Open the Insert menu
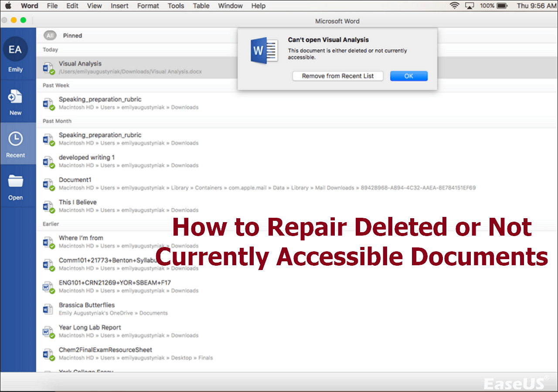This screenshot has width=558, height=392. 119,6
